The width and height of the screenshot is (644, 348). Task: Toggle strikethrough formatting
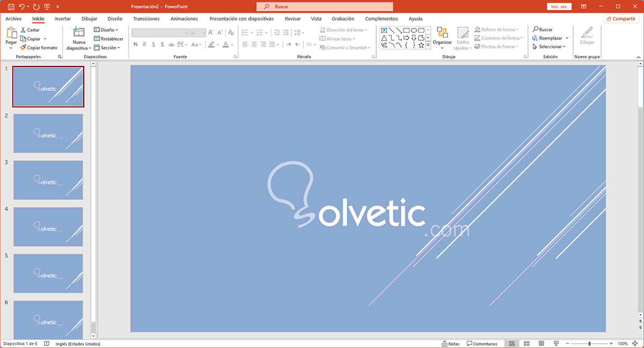[x=171, y=44]
